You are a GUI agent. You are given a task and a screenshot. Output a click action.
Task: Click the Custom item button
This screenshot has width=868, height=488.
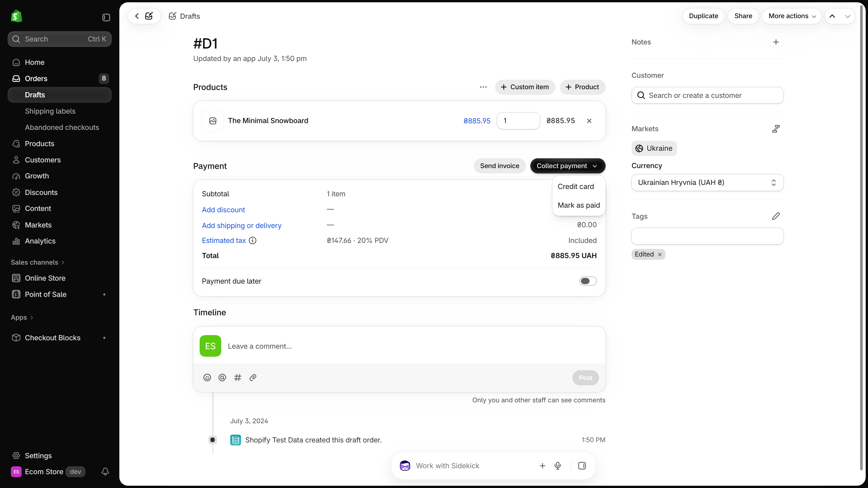[525, 87]
